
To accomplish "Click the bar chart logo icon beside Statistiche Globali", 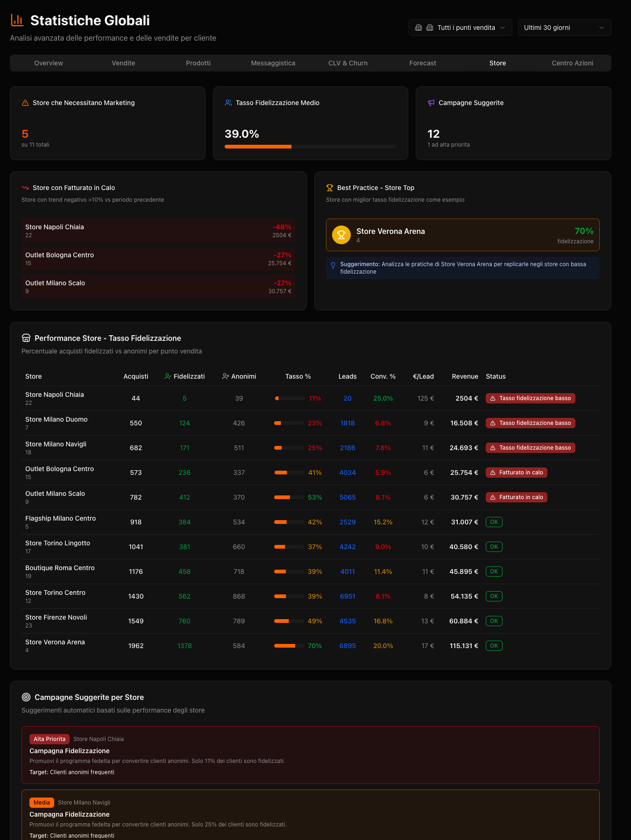I will [17, 20].
